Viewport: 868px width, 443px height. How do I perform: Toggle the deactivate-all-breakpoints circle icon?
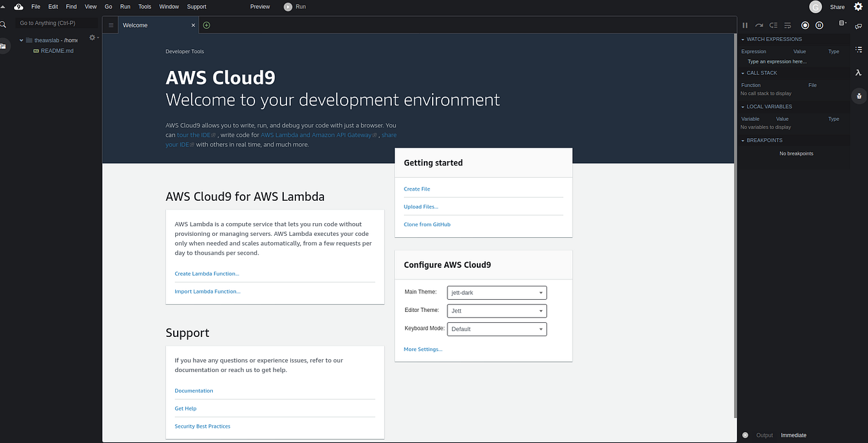tap(805, 25)
